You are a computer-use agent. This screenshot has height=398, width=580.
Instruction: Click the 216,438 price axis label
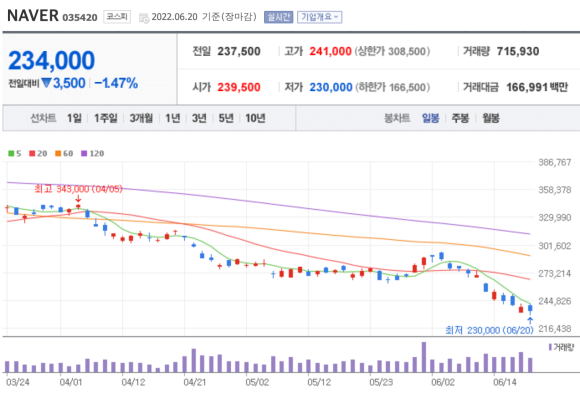[x=554, y=328]
